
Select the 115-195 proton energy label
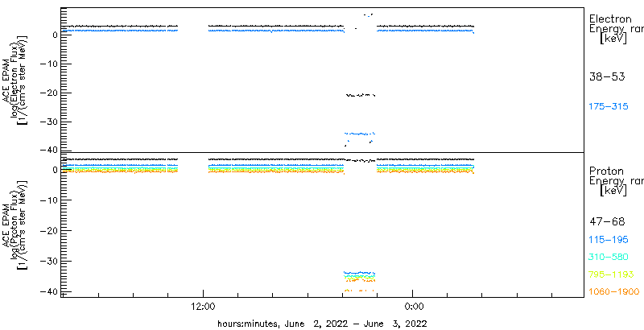tap(609, 240)
